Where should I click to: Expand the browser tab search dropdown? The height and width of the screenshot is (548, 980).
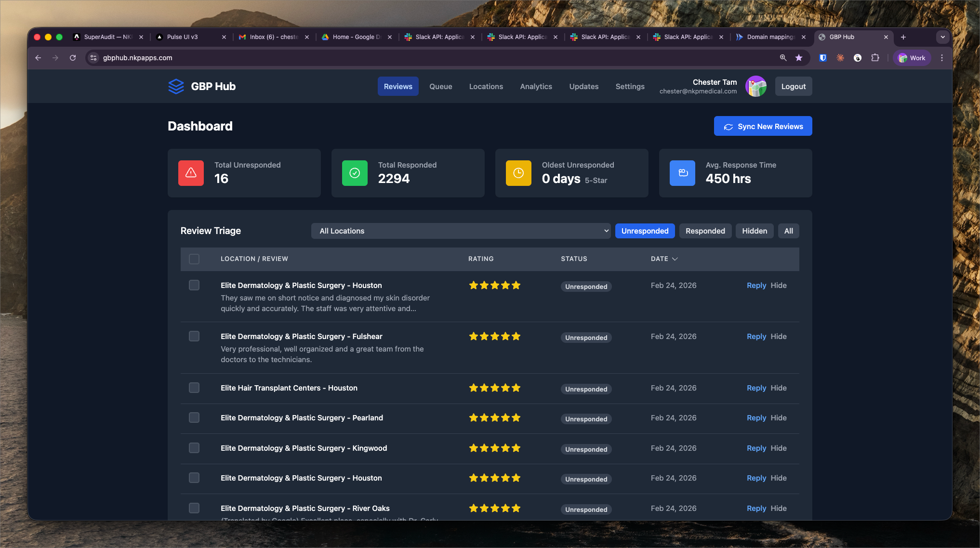pos(942,37)
